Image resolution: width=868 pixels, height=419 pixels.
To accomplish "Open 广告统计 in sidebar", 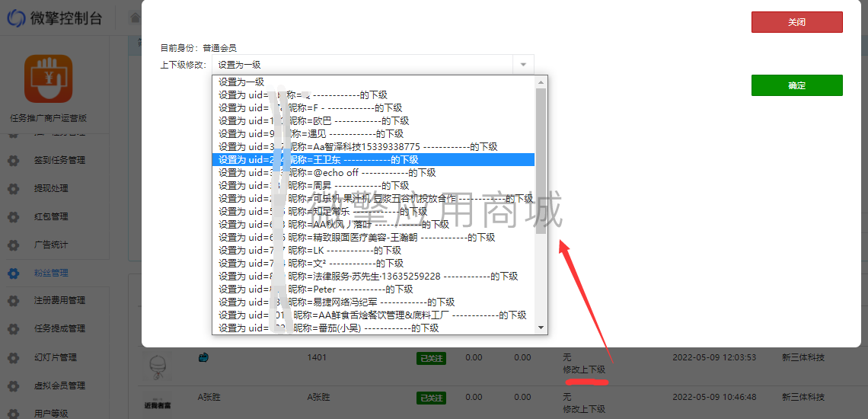I will (x=51, y=245).
